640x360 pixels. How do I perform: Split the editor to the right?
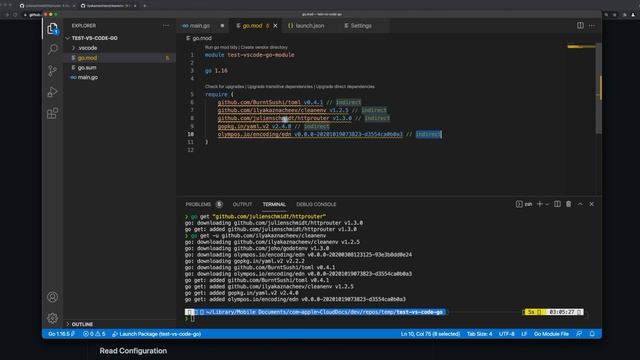pos(580,25)
